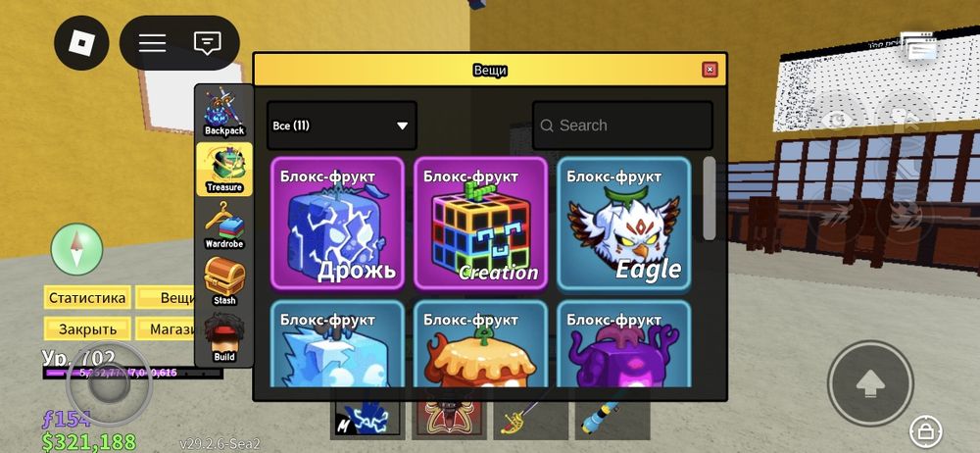Click the inventory scrollbar handle
This screenshot has height=453, width=980.
point(710,198)
